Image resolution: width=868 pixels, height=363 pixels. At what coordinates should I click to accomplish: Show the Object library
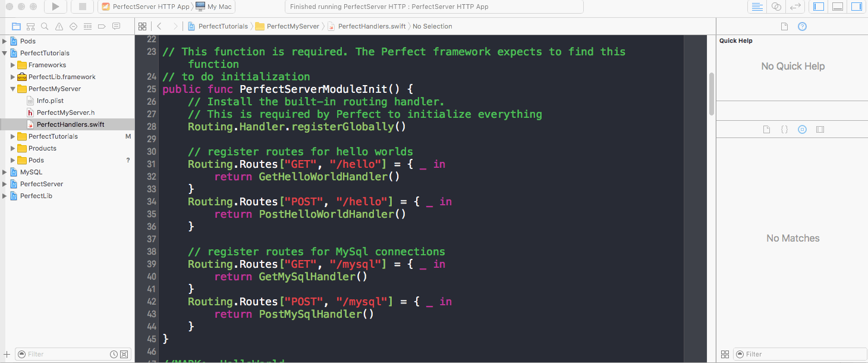(x=802, y=129)
